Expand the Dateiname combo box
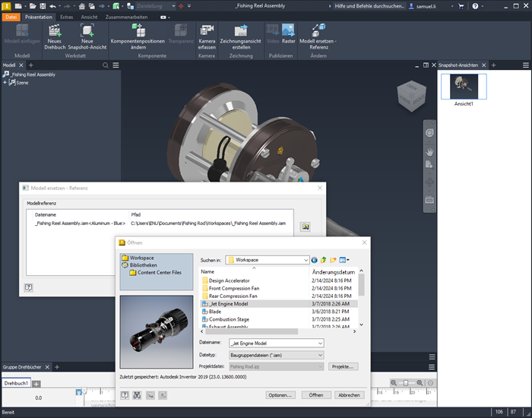This screenshot has height=418, width=532. coord(320,344)
